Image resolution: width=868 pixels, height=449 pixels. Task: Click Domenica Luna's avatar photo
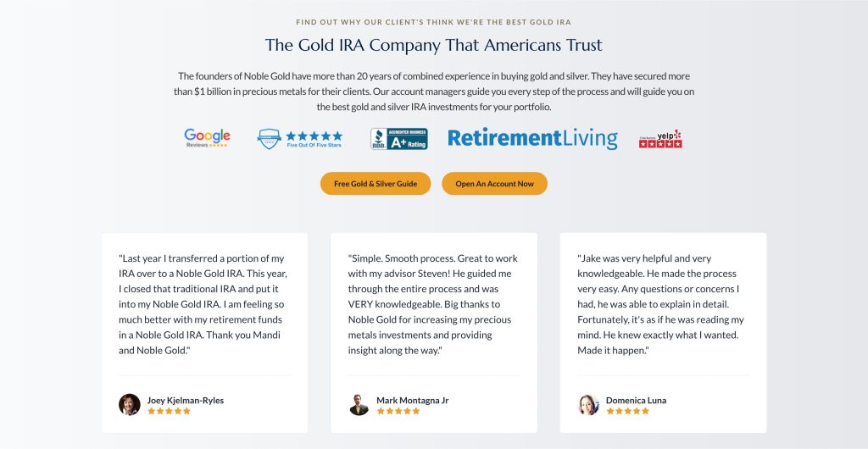pyautogui.click(x=589, y=405)
